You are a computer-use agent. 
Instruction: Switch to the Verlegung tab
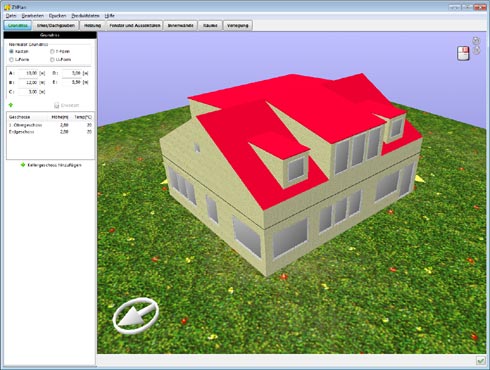click(238, 25)
